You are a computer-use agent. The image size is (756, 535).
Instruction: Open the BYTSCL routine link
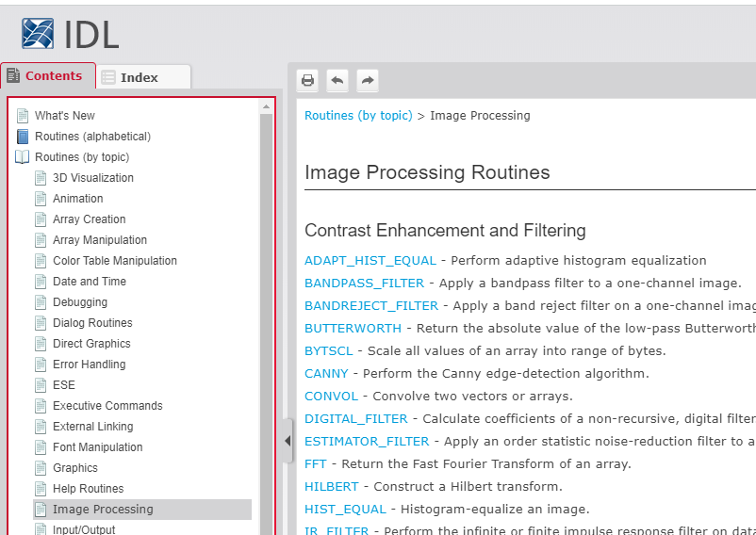[329, 351]
